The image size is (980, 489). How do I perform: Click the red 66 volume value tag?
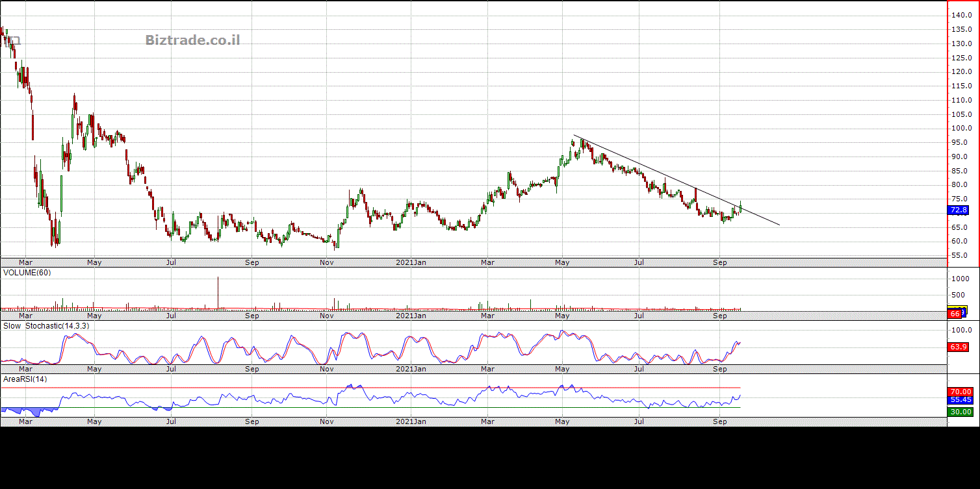[955, 314]
